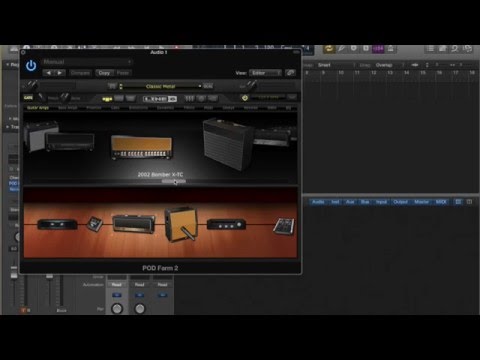Screen dimensions: 480x360
Task: Open the Bass Amps tab
Action: (x=68, y=108)
